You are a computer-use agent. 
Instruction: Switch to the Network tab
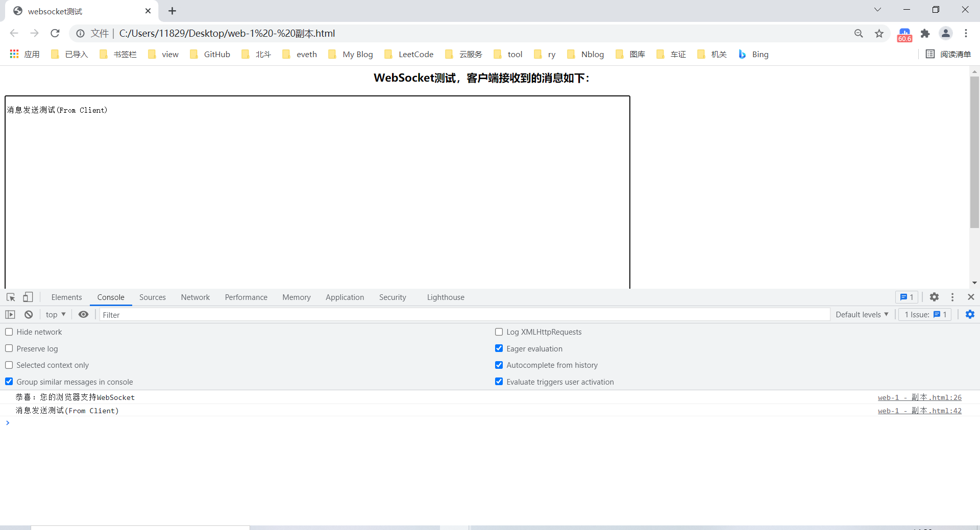pyautogui.click(x=195, y=297)
